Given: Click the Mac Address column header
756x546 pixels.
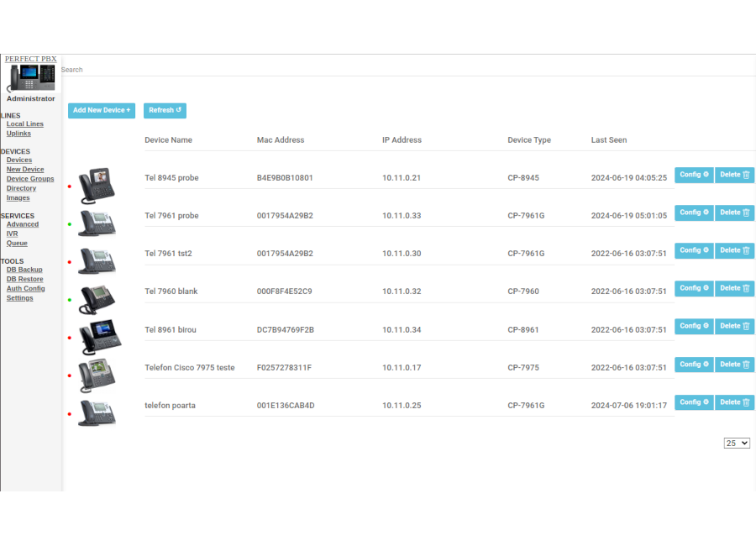Looking at the screenshot, I should pos(281,140).
